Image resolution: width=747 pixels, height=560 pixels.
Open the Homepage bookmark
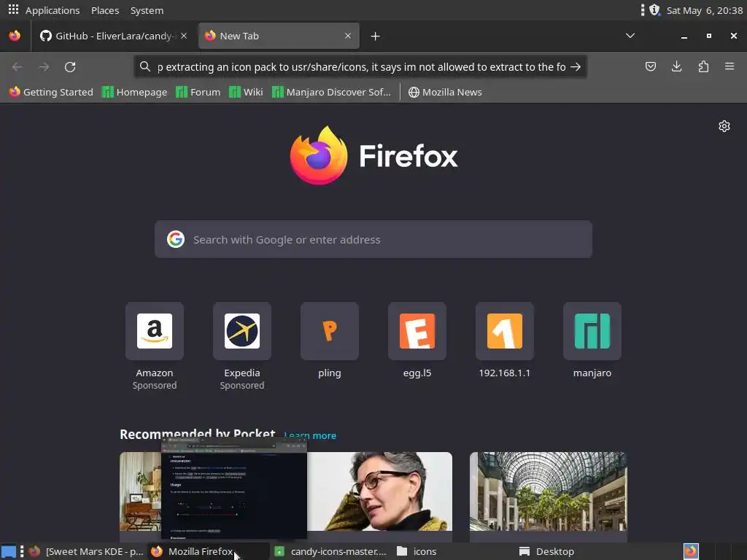point(135,93)
